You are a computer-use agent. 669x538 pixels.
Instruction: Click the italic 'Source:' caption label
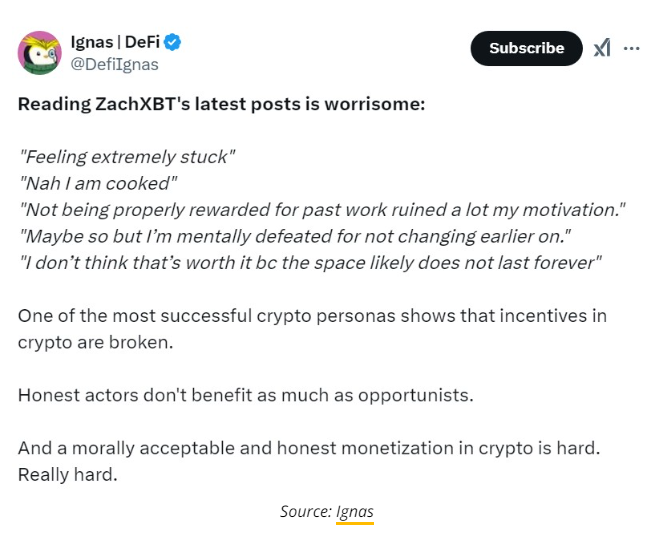305,511
